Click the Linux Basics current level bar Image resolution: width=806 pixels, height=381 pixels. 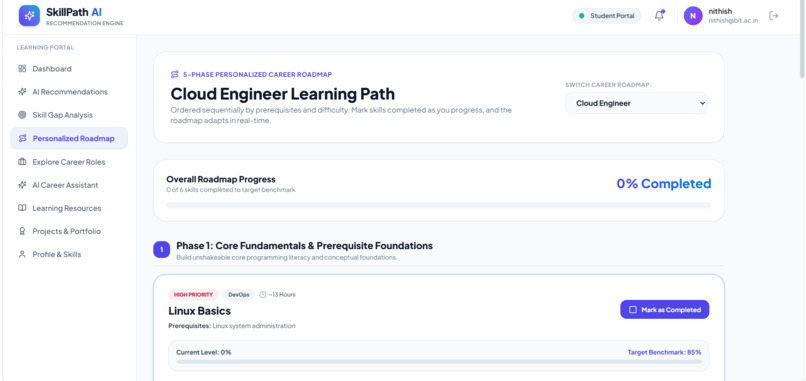click(x=438, y=361)
